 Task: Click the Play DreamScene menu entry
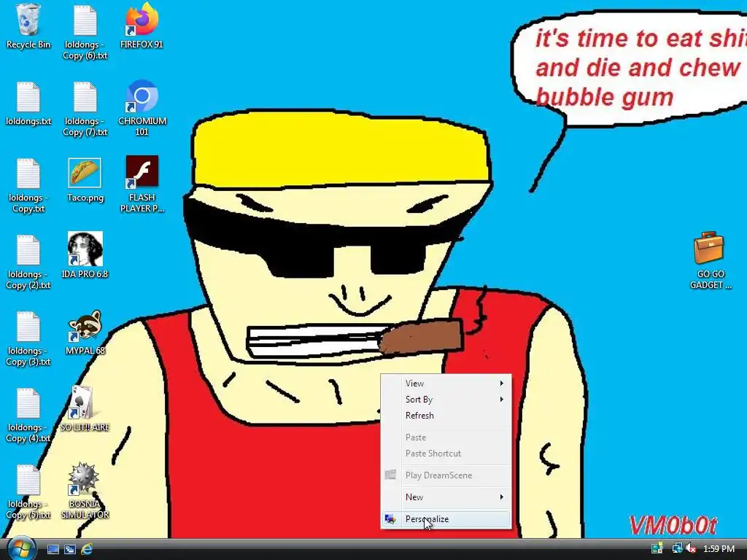(x=446, y=475)
